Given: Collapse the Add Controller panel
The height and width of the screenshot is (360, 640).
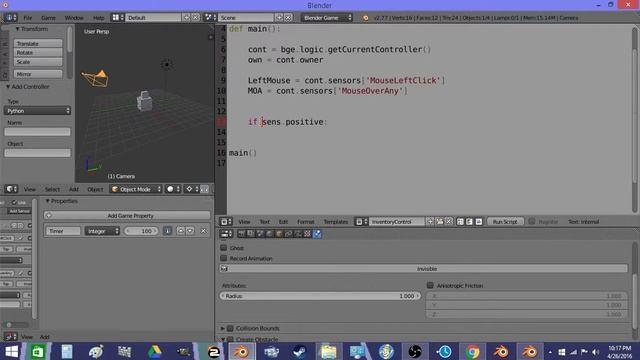Looking at the screenshot, I should [27, 87].
